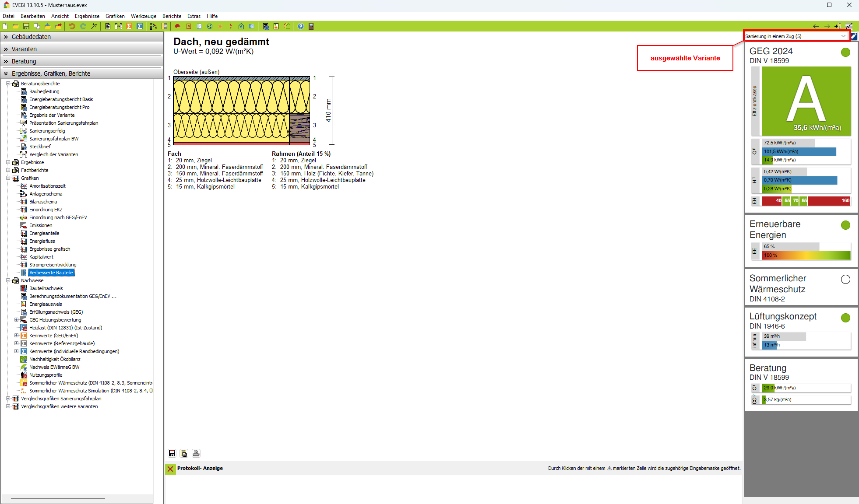Click the print icon below the diagram

196,453
